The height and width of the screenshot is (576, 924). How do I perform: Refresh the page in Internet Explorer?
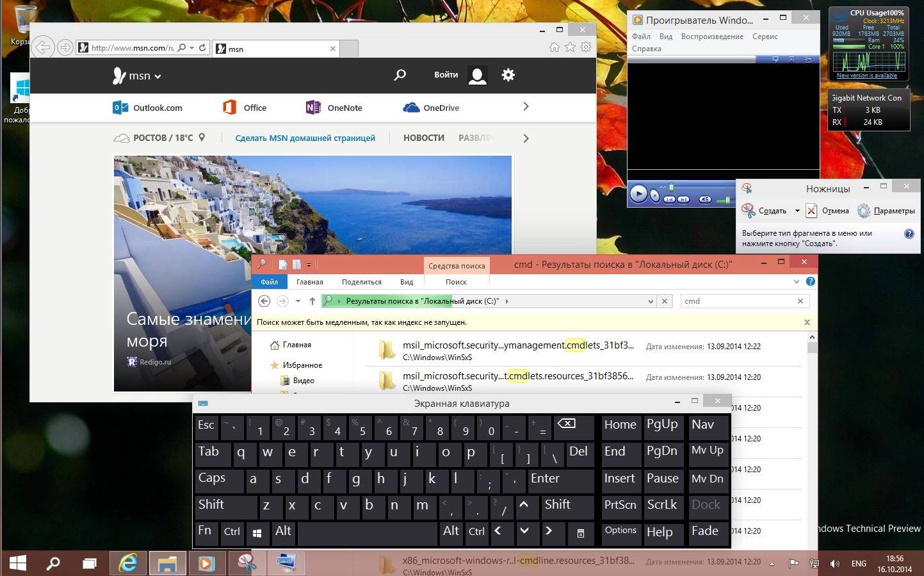click(203, 47)
